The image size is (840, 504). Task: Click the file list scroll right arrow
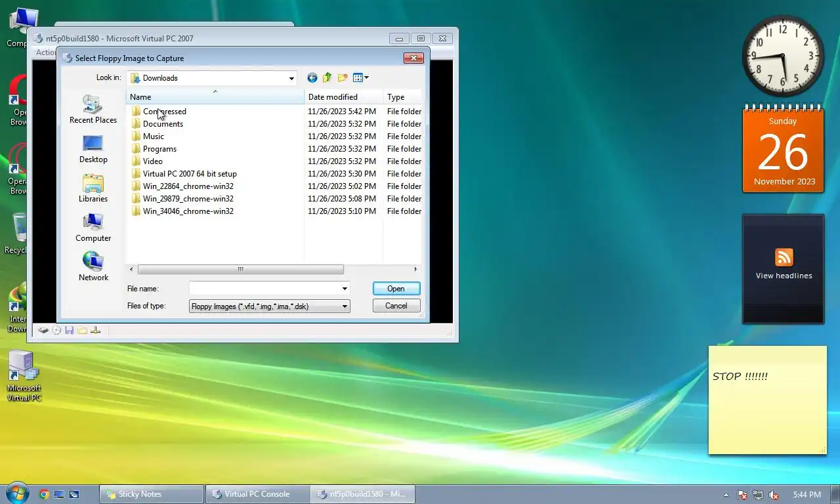pos(415,269)
